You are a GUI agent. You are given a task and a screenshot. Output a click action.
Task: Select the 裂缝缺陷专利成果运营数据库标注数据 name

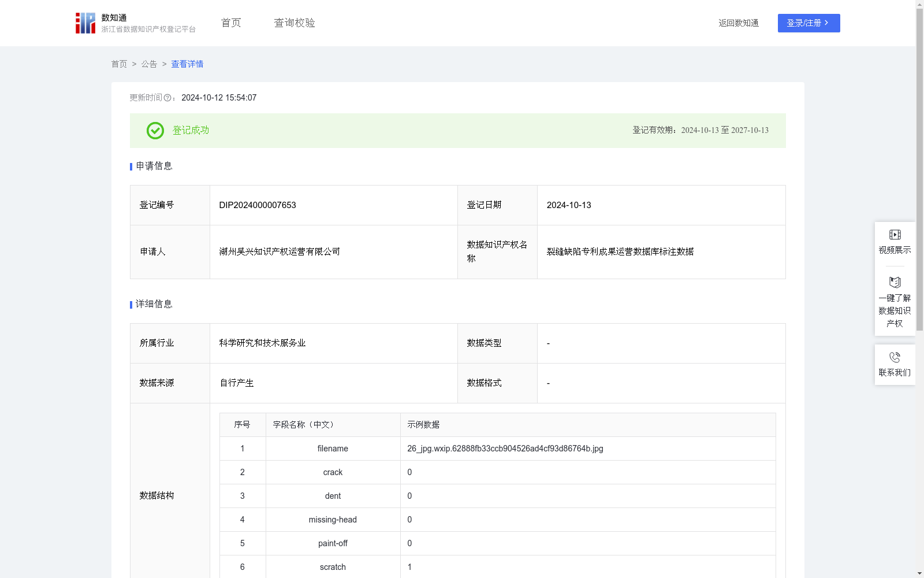coord(620,252)
